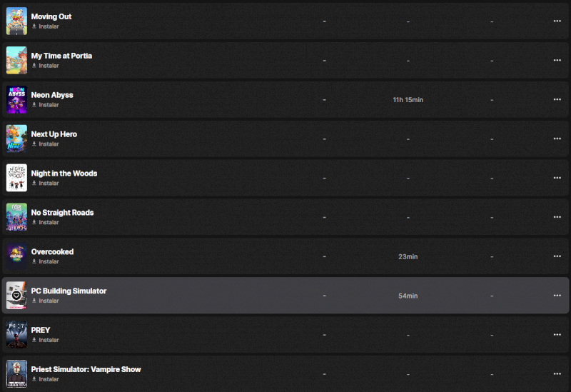
Task: Open three-dot menu for My Time at Portia
Action: coord(557,60)
